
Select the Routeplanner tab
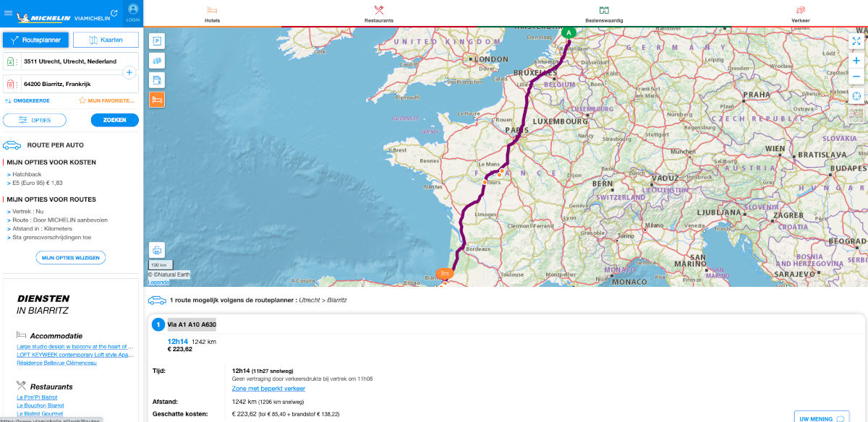[x=36, y=40]
